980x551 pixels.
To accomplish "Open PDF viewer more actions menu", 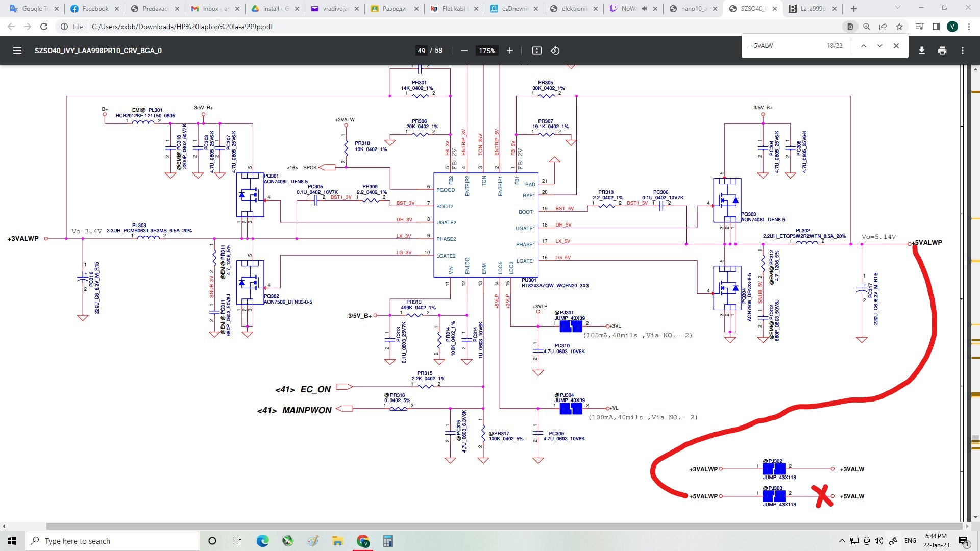I will tap(962, 51).
